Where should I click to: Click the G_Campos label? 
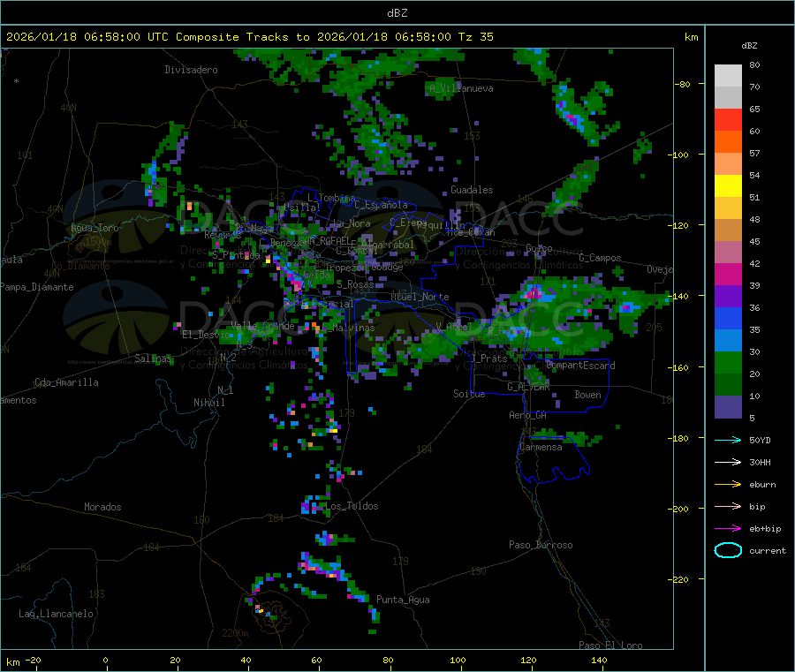(600, 258)
